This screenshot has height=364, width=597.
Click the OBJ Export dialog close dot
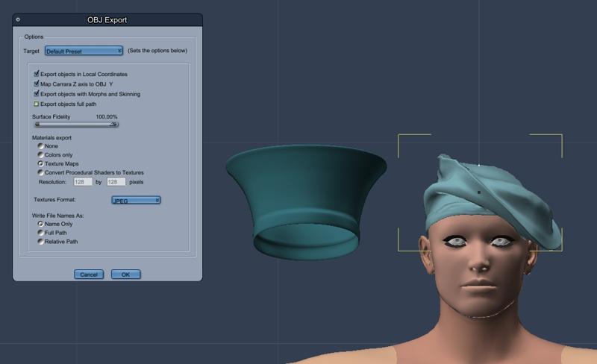pyautogui.click(x=18, y=19)
